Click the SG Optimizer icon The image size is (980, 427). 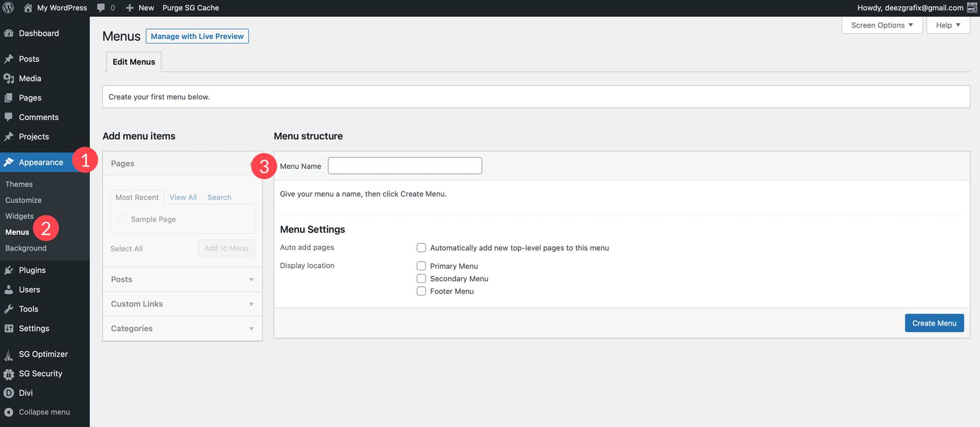[x=9, y=355]
